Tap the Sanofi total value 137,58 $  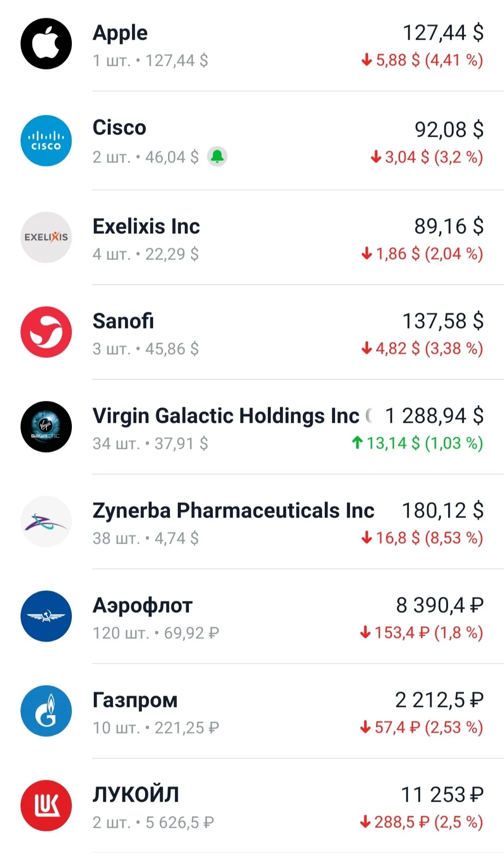click(443, 321)
